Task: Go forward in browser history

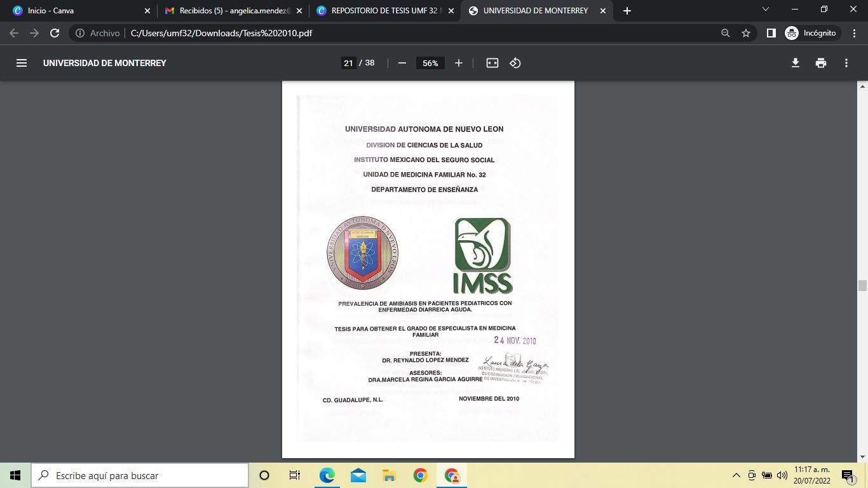Action: (34, 33)
